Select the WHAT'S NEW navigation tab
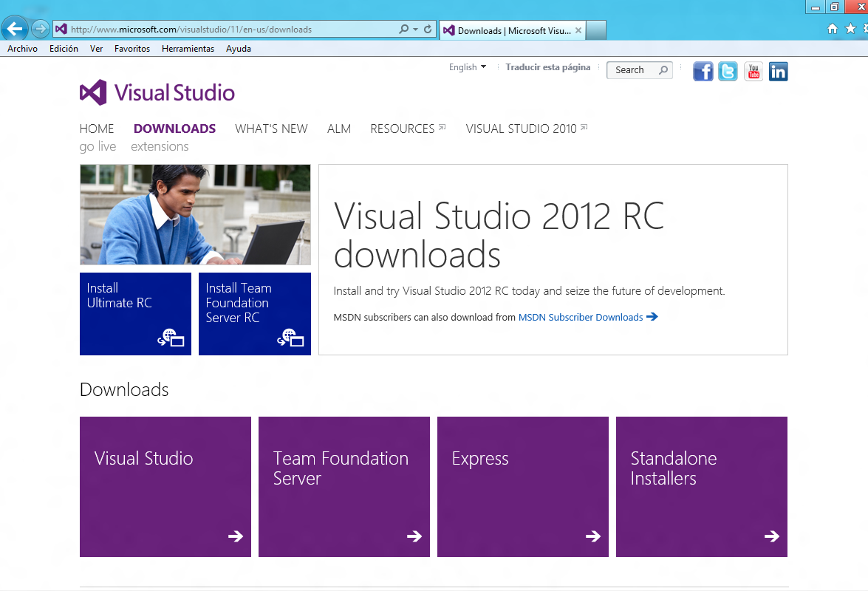The image size is (868, 591). pos(271,129)
